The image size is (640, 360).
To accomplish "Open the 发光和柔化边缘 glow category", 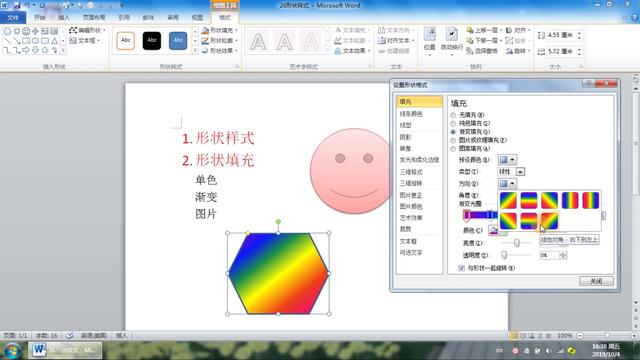I will click(419, 160).
